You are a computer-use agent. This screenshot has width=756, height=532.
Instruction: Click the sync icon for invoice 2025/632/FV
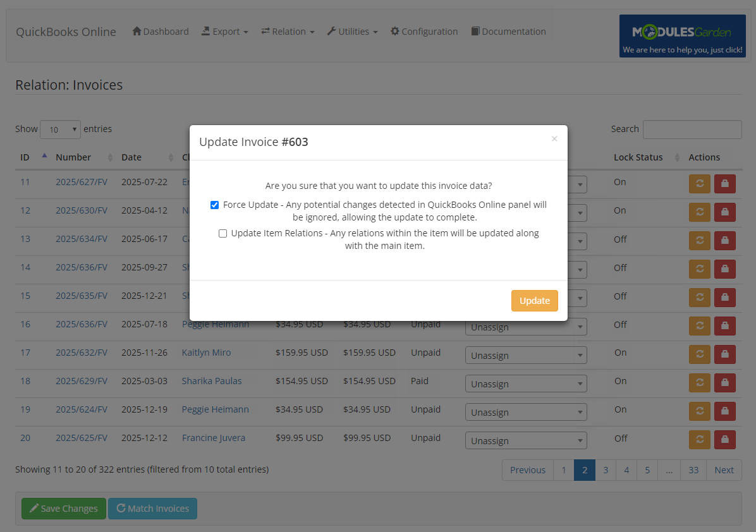click(699, 354)
